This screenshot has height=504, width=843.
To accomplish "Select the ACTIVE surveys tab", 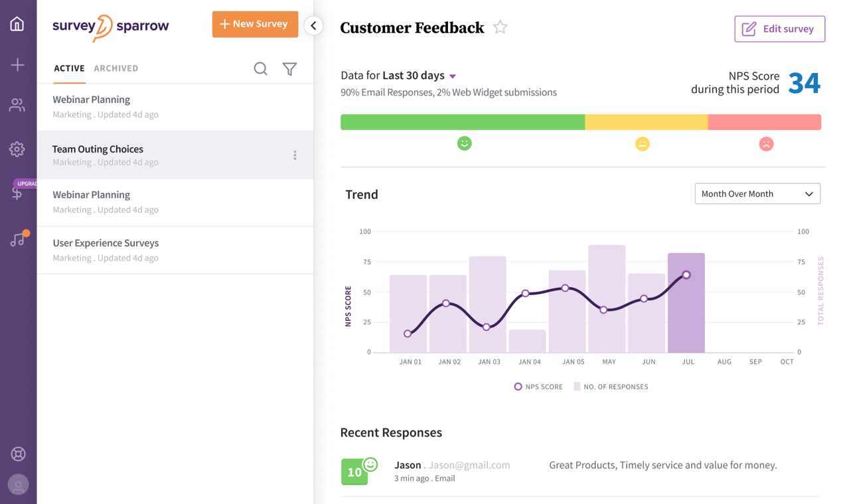I will point(69,68).
